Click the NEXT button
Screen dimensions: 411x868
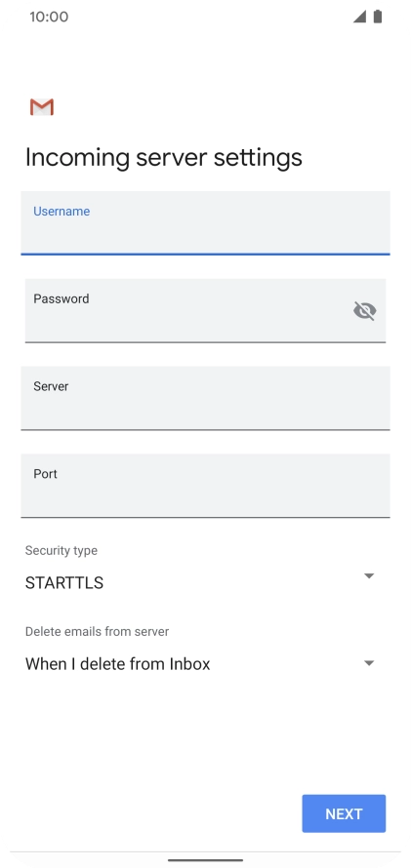point(344,813)
